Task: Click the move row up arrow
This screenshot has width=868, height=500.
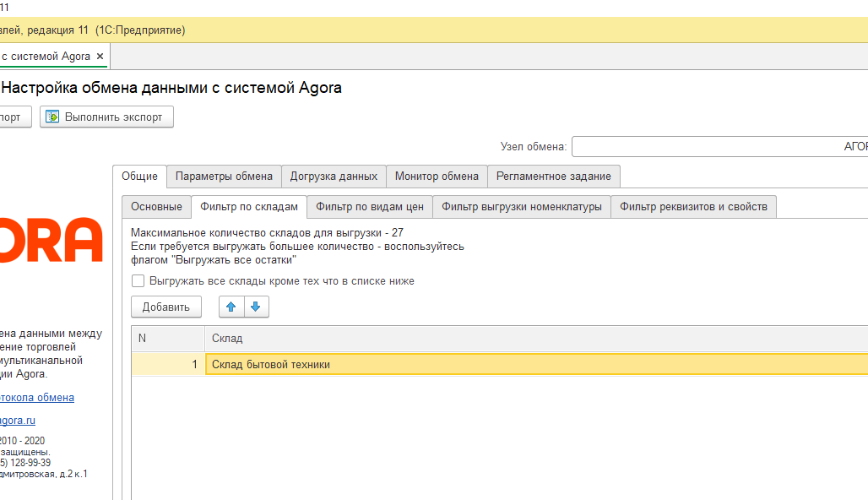Action: pos(231,307)
